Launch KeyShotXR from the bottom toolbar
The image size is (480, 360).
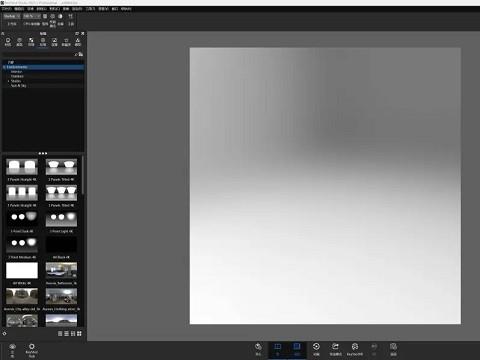click(355, 349)
